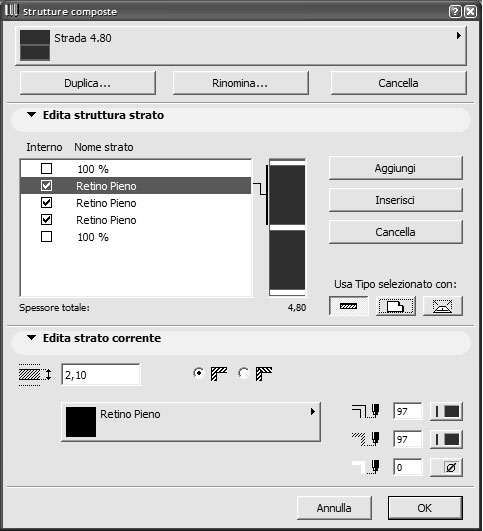483x531 pixels.
Task: Select the second fill orientation radio button
Action: pos(244,373)
